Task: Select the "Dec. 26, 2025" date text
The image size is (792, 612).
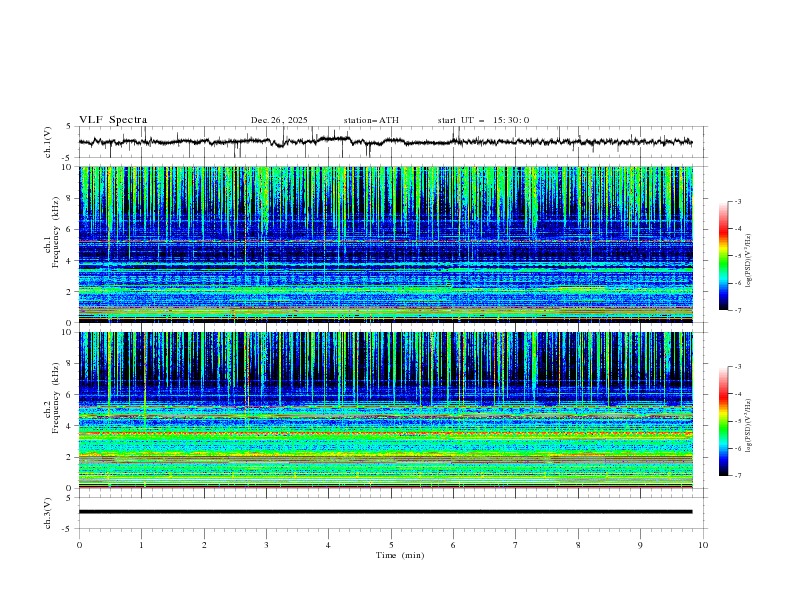Action: 279,120
